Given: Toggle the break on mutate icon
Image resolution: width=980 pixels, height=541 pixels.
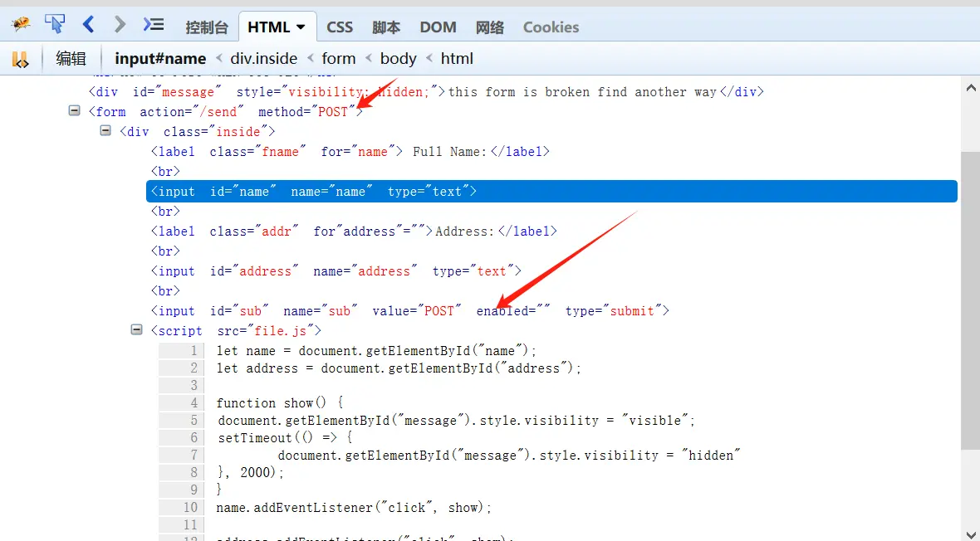Looking at the screenshot, I should [x=20, y=59].
